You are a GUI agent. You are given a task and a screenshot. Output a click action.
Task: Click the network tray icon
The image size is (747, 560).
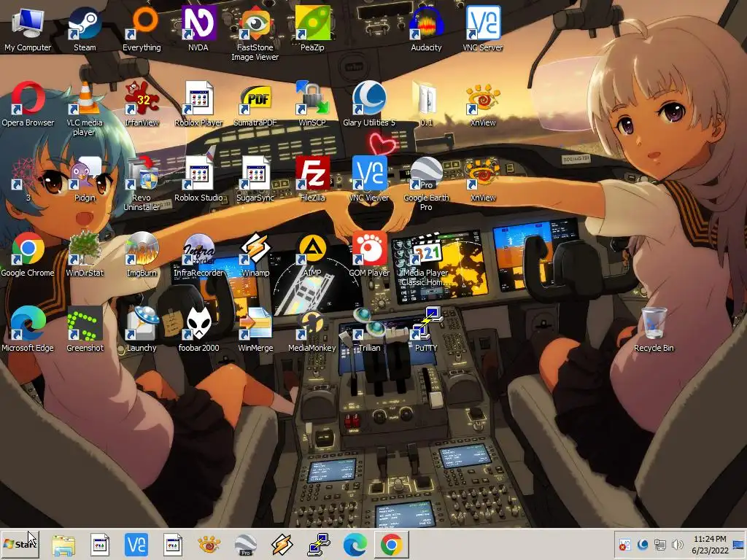click(x=659, y=544)
